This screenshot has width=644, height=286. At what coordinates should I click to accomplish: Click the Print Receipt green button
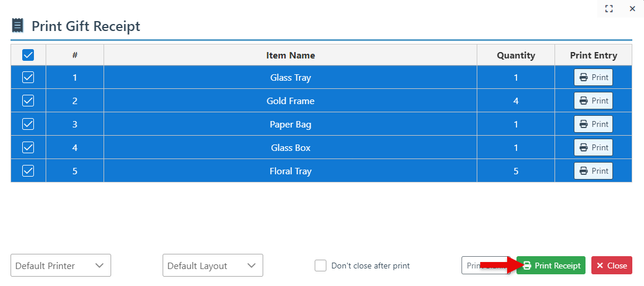pyautogui.click(x=551, y=266)
